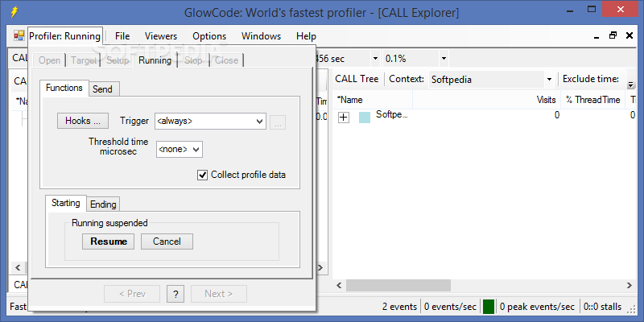
Task: Expand the Softpe... tree node
Action: click(x=344, y=118)
